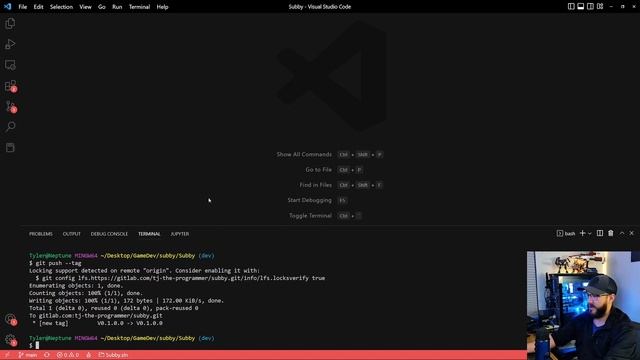
Task: Click the flame icon in status bar
Action: click(89, 355)
